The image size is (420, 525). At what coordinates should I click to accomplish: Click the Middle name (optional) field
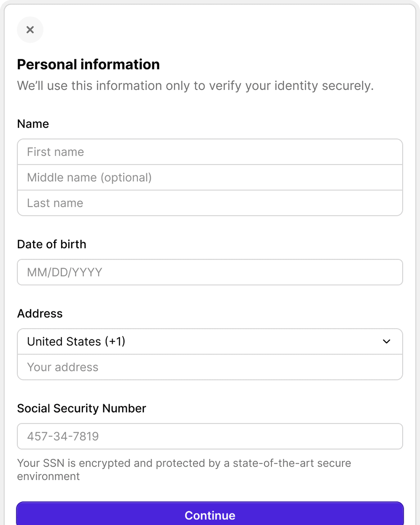tap(210, 177)
